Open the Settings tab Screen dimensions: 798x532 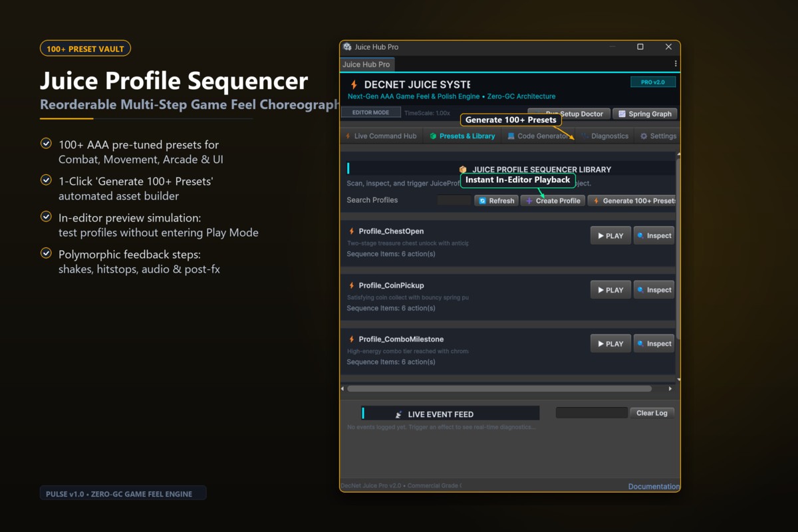(x=658, y=136)
